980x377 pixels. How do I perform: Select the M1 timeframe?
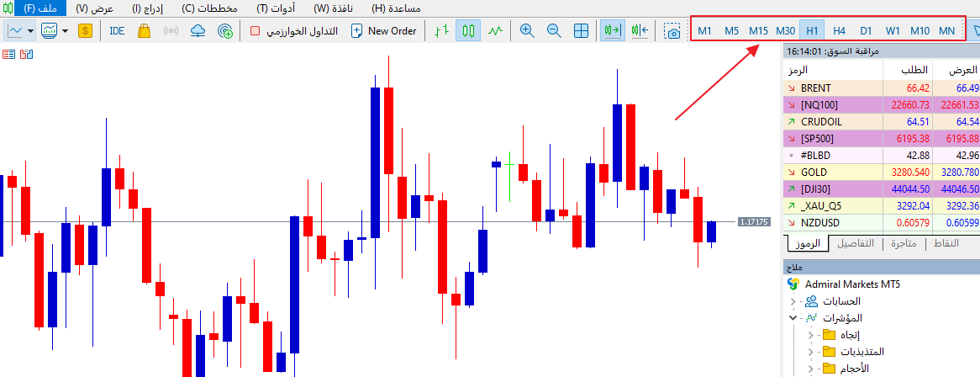pyautogui.click(x=704, y=30)
